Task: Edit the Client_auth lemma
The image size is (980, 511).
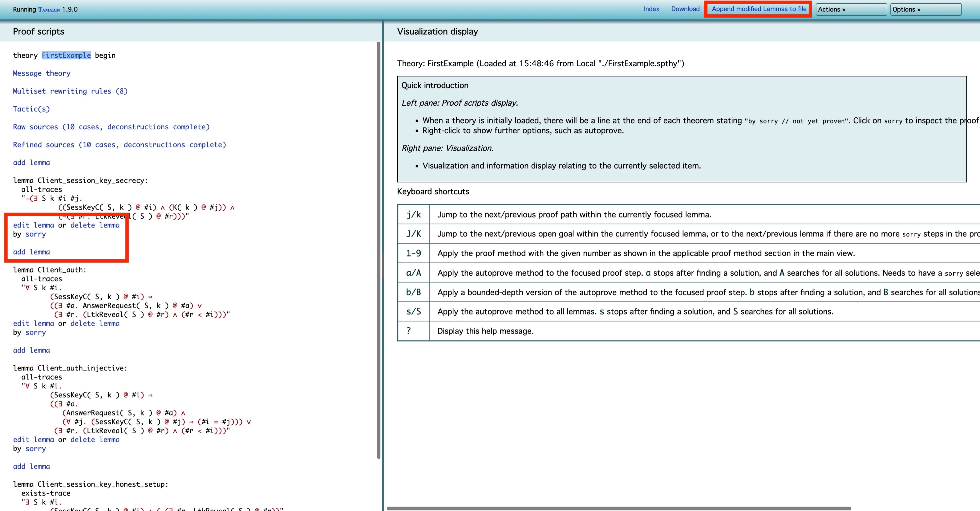Action: pyautogui.click(x=33, y=323)
